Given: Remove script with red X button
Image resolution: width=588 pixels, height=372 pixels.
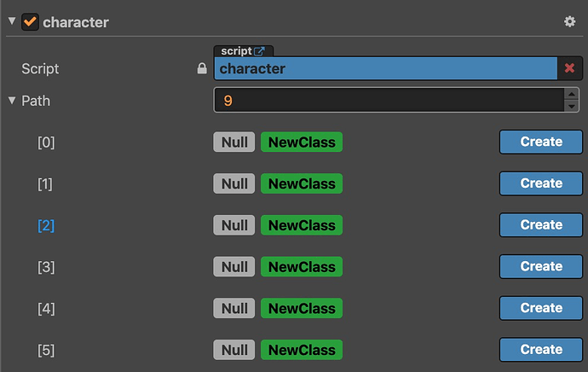Looking at the screenshot, I should tap(569, 68).
